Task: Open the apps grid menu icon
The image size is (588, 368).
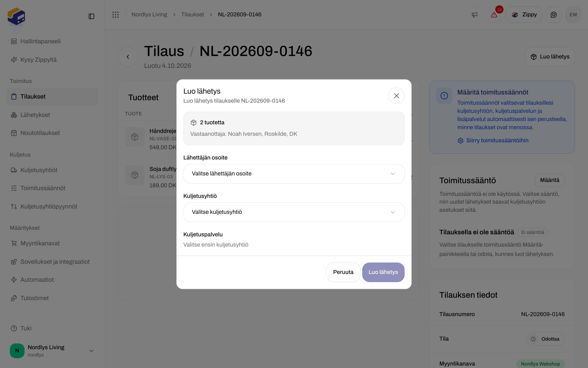Action: [115, 15]
